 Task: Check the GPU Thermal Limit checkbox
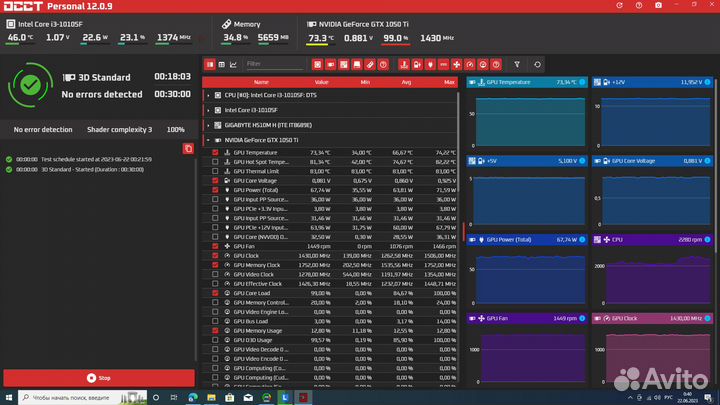click(215, 171)
